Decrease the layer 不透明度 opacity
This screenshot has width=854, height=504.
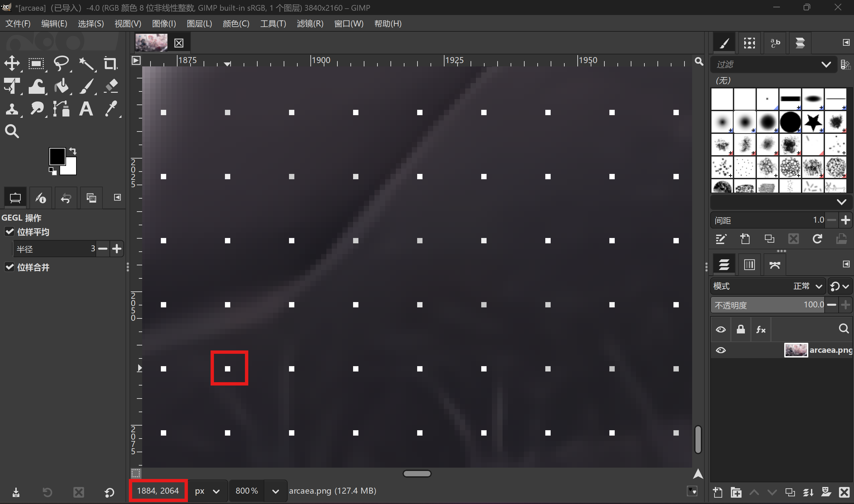[x=831, y=305]
